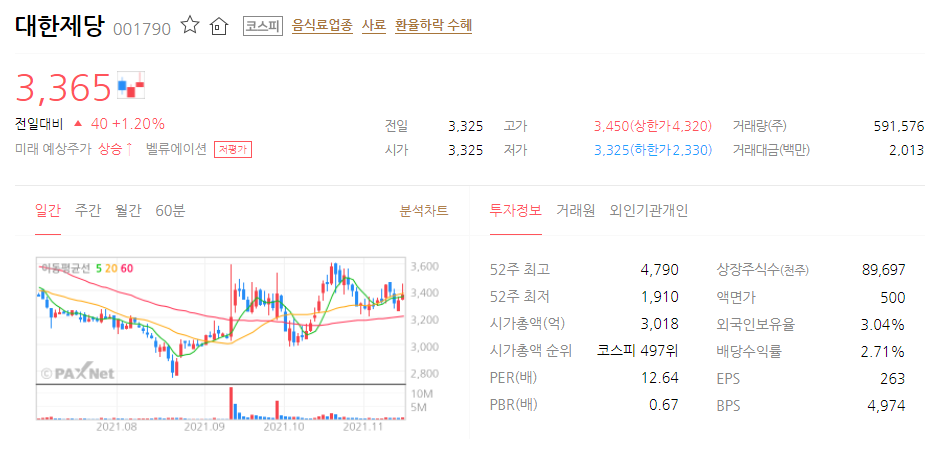The image size is (936, 453).
Task: Select the 투자정보 tab
Action: (x=516, y=211)
